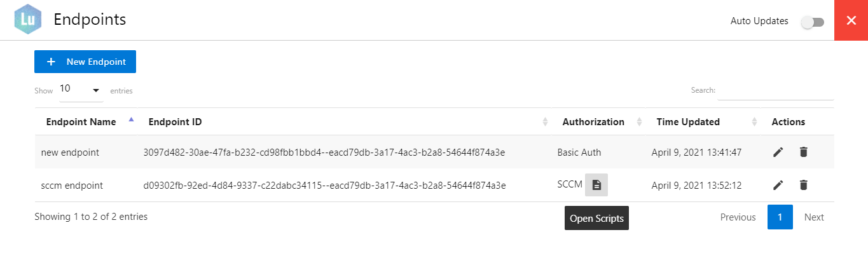Delete the new endpoint row

click(803, 152)
